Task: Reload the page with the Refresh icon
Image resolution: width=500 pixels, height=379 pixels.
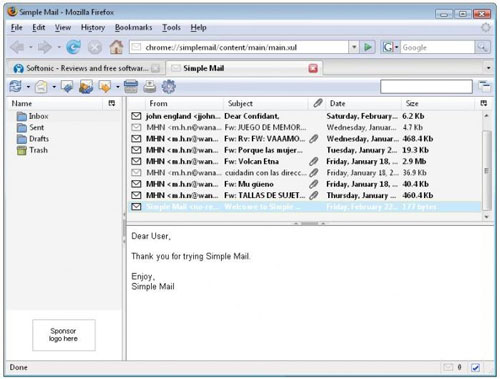Action: pyautogui.click(x=73, y=47)
